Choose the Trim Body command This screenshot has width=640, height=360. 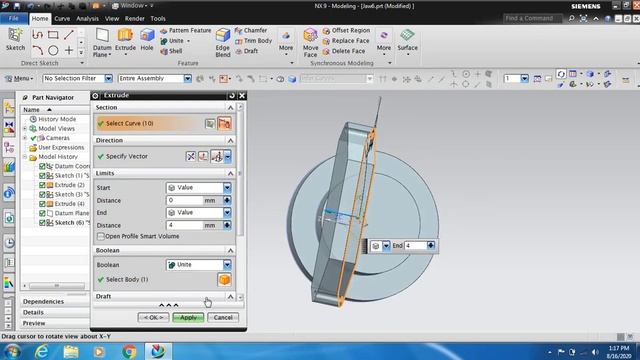click(253, 41)
